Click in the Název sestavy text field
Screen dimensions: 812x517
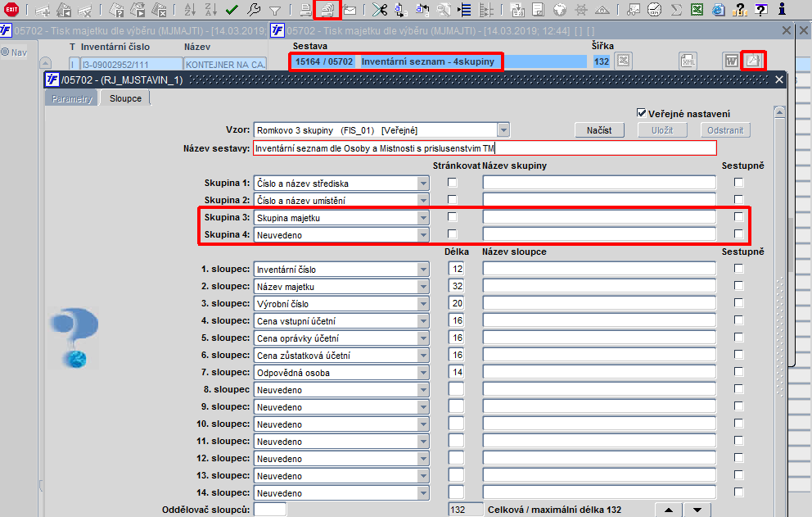tap(485, 148)
